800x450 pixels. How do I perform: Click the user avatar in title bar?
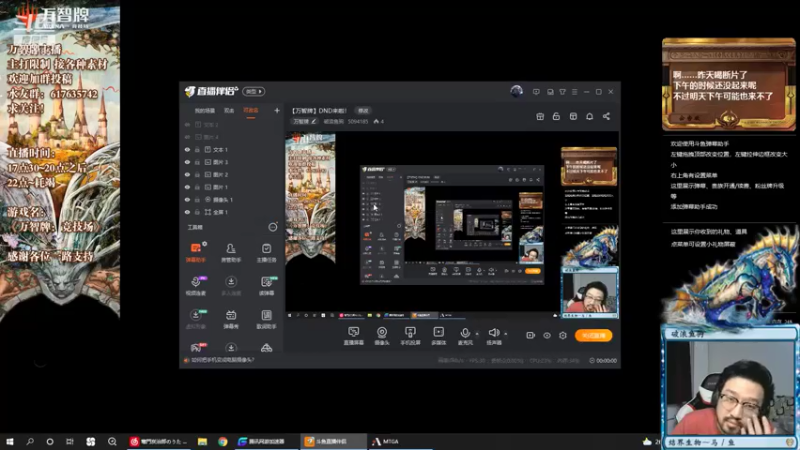(x=516, y=91)
